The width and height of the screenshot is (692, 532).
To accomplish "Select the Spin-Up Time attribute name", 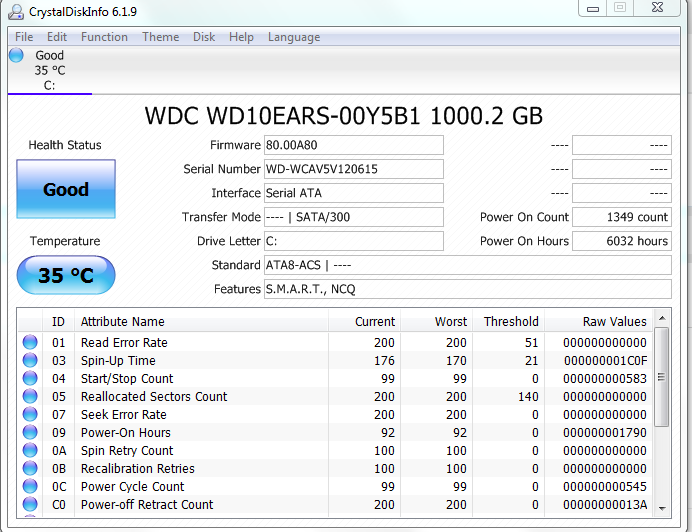I will [x=118, y=361].
